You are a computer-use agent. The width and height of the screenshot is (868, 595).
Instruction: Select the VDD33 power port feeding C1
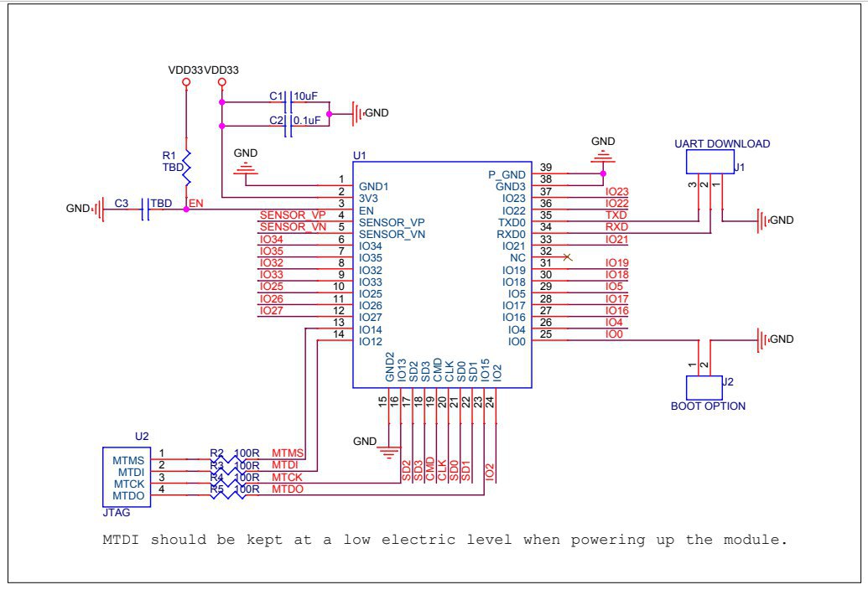click(222, 82)
